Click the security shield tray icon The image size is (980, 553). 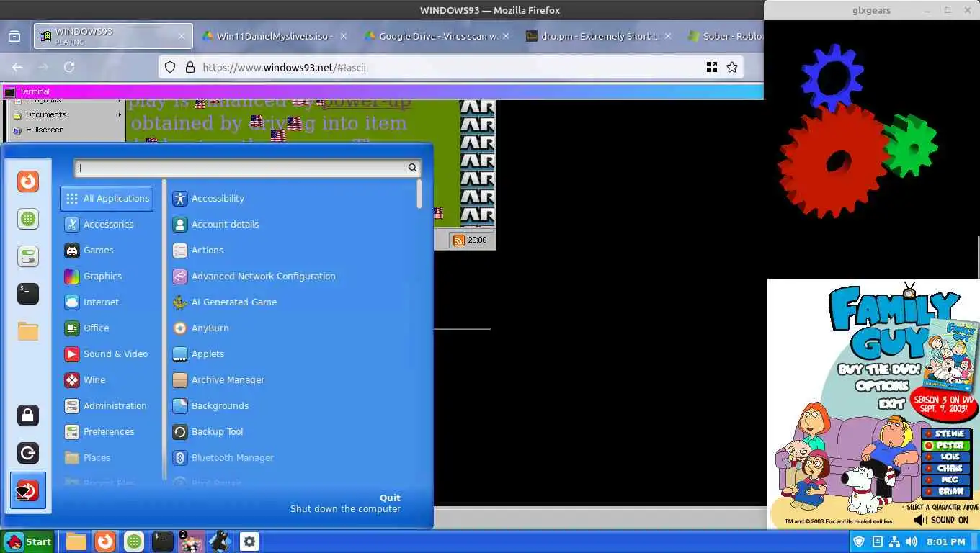coord(859,541)
